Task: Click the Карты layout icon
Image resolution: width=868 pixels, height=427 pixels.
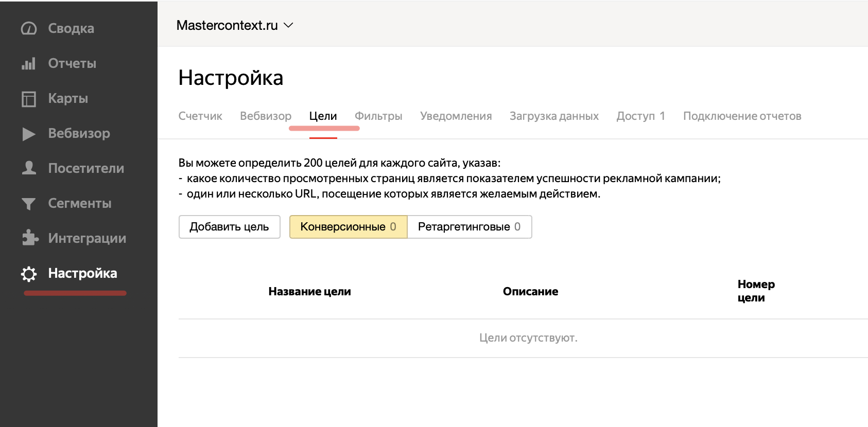Action: 29,98
